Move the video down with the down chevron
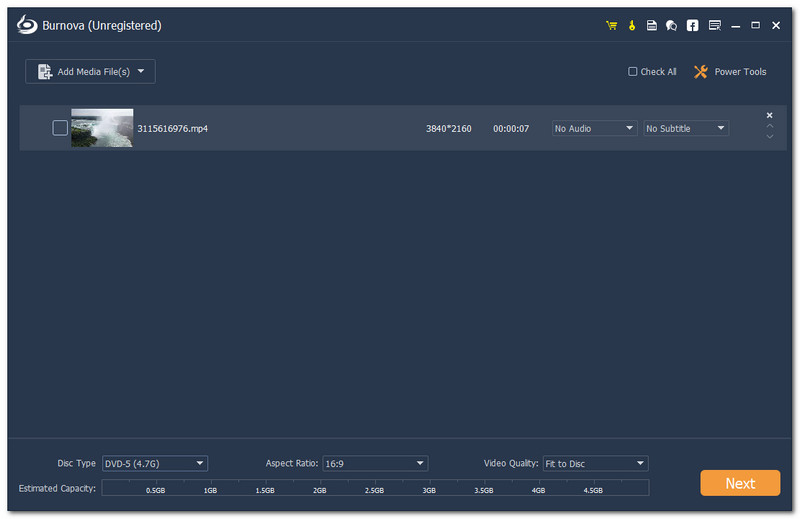The height and width of the screenshot is (519, 800). 769,137
